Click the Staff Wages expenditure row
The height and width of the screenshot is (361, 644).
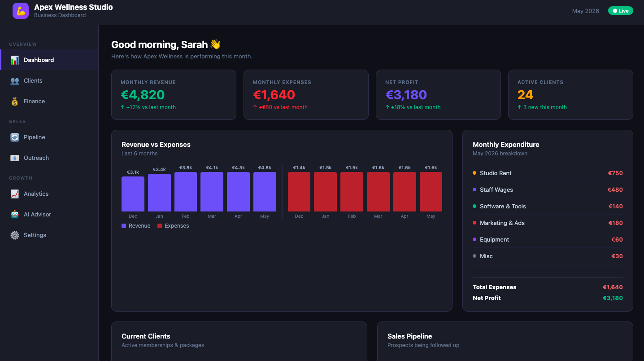tap(548, 189)
